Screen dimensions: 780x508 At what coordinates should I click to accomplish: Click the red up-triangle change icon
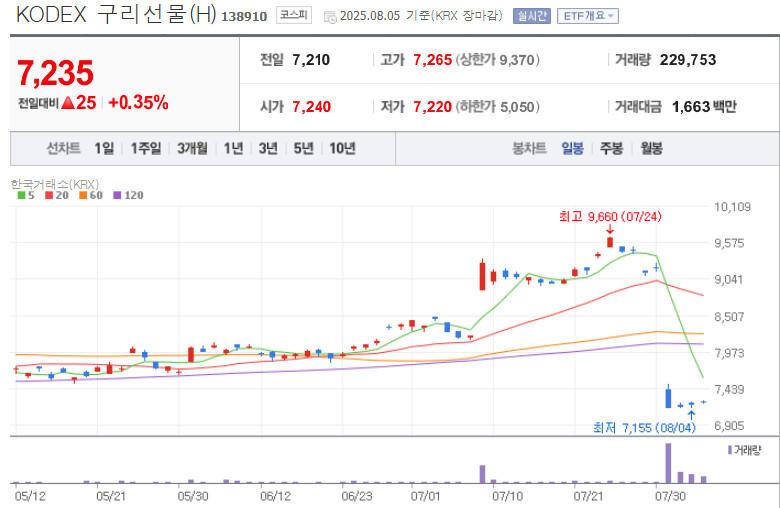68,103
